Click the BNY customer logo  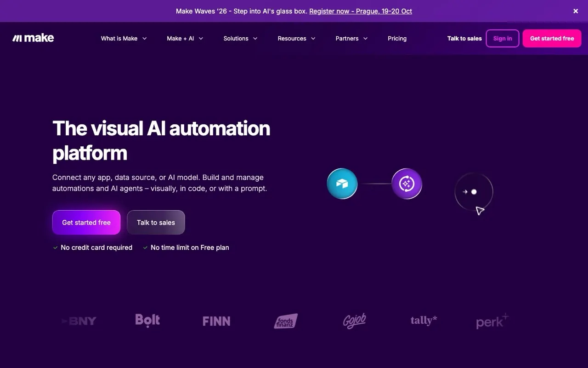(79, 321)
